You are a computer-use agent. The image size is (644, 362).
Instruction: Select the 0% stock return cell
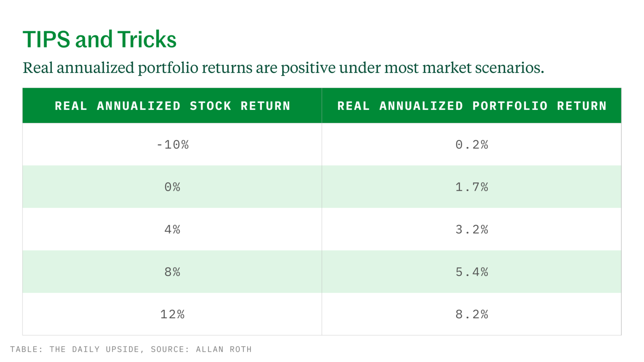tap(172, 187)
